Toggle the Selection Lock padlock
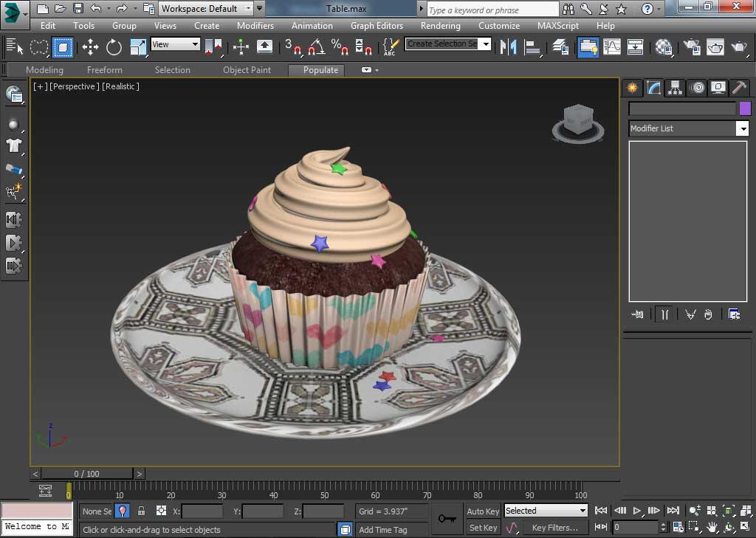 click(x=142, y=511)
